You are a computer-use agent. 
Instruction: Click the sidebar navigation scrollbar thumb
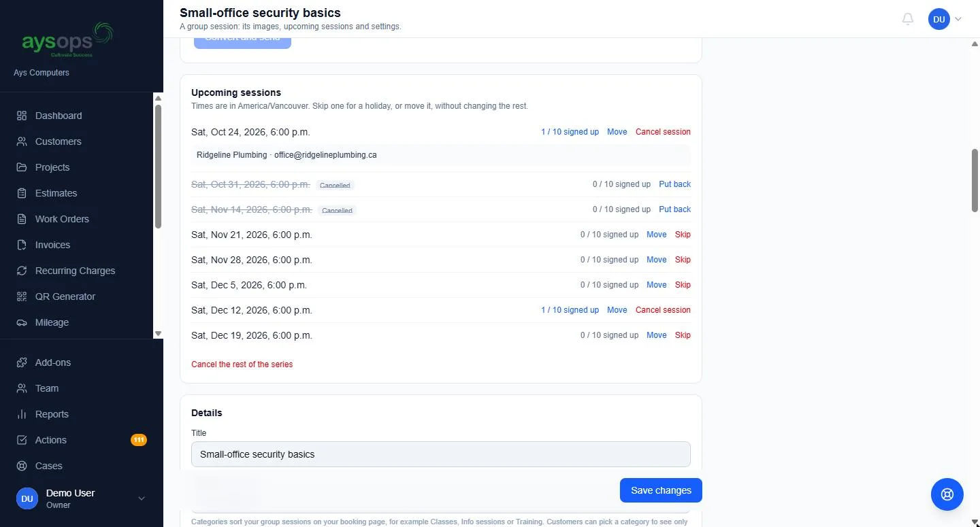(159, 167)
